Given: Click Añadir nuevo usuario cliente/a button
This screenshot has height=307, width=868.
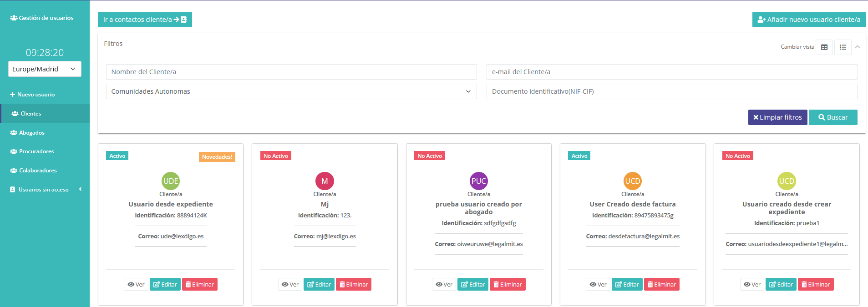Looking at the screenshot, I should (x=808, y=20).
